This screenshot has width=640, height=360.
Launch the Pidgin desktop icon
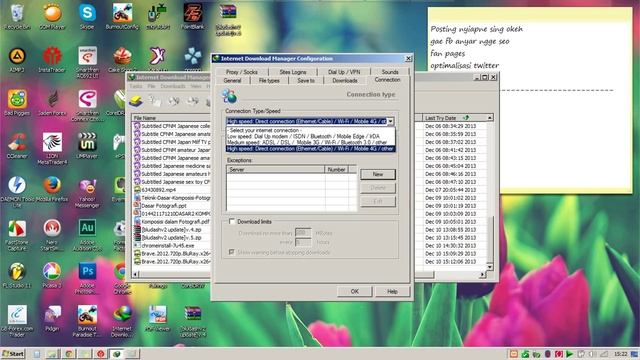[52, 318]
